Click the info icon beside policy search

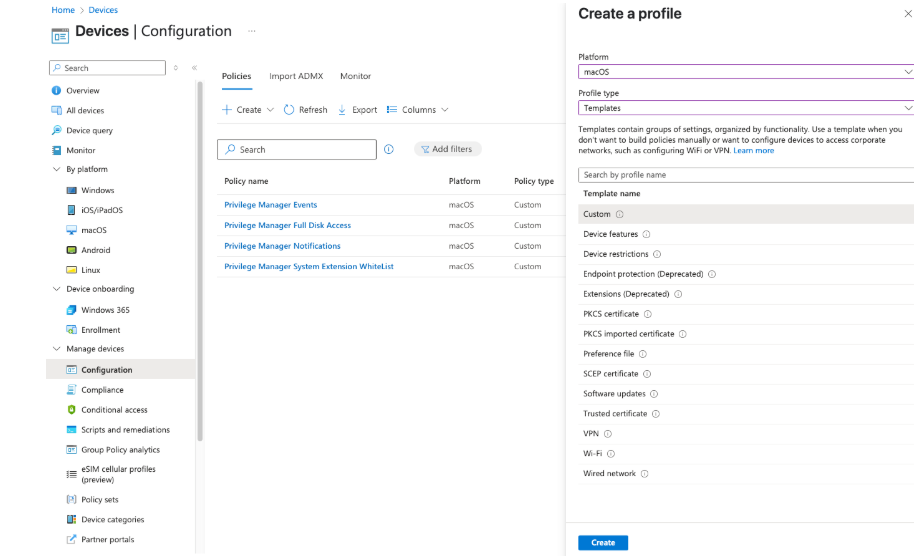[x=389, y=149]
